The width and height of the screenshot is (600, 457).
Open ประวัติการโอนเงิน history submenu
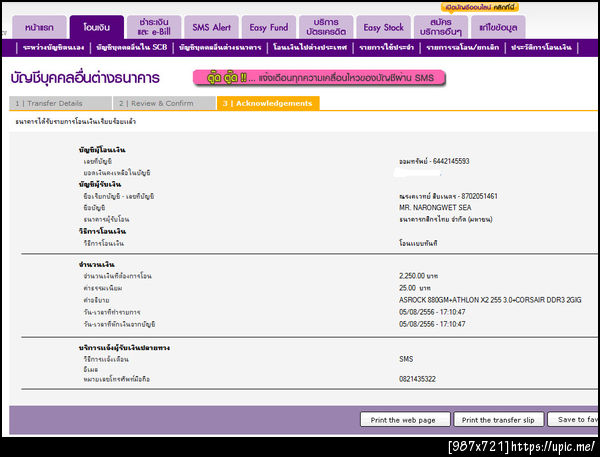(x=541, y=47)
